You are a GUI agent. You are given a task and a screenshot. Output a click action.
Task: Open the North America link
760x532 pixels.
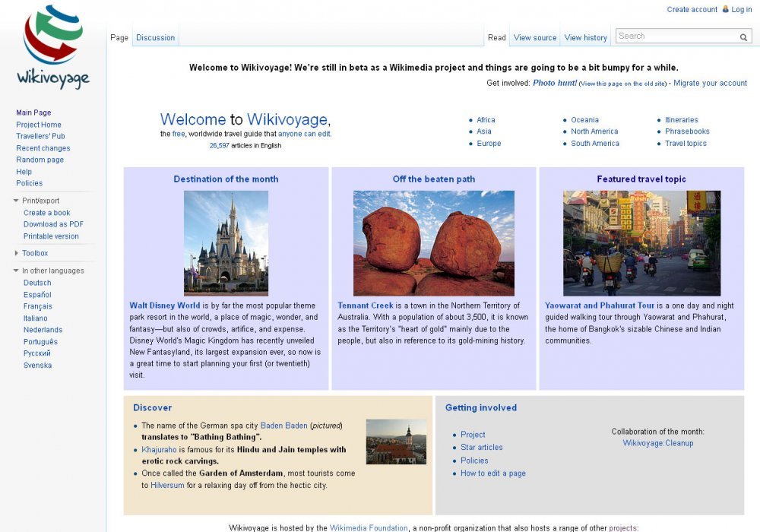tap(594, 131)
